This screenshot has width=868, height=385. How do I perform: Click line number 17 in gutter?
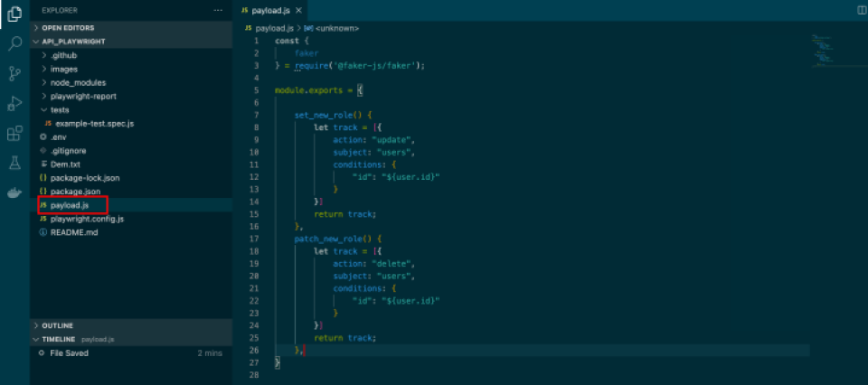pyautogui.click(x=255, y=239)
